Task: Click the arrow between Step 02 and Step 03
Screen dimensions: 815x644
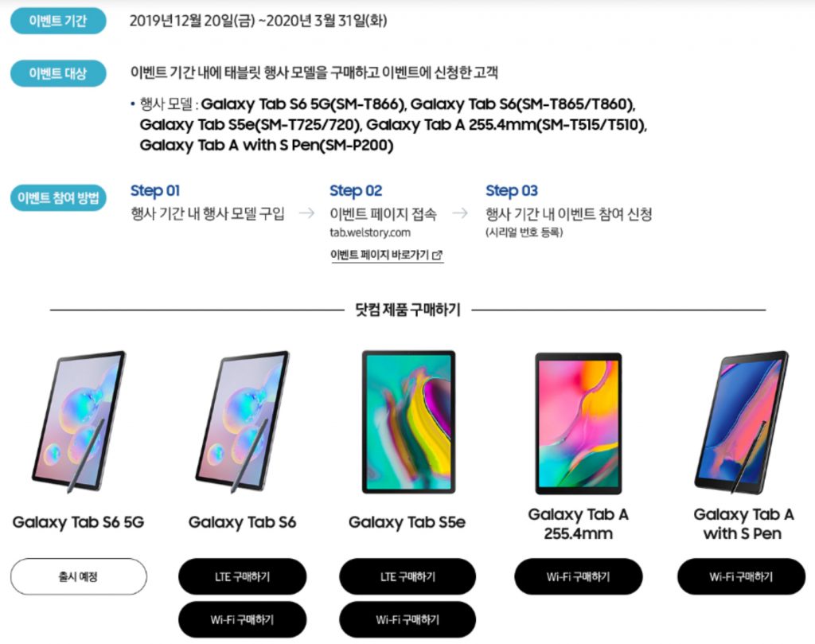Action: tap(460, 213)
